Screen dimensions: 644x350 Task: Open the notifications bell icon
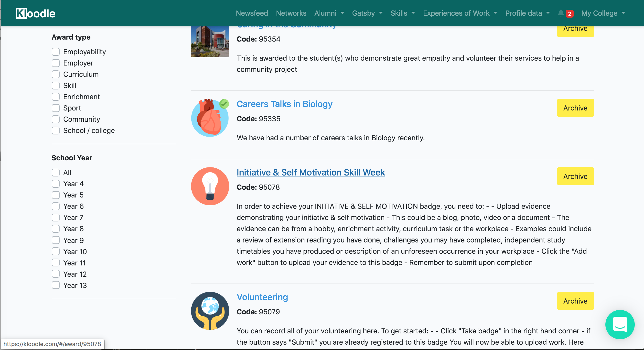click(x=561, y=13)
